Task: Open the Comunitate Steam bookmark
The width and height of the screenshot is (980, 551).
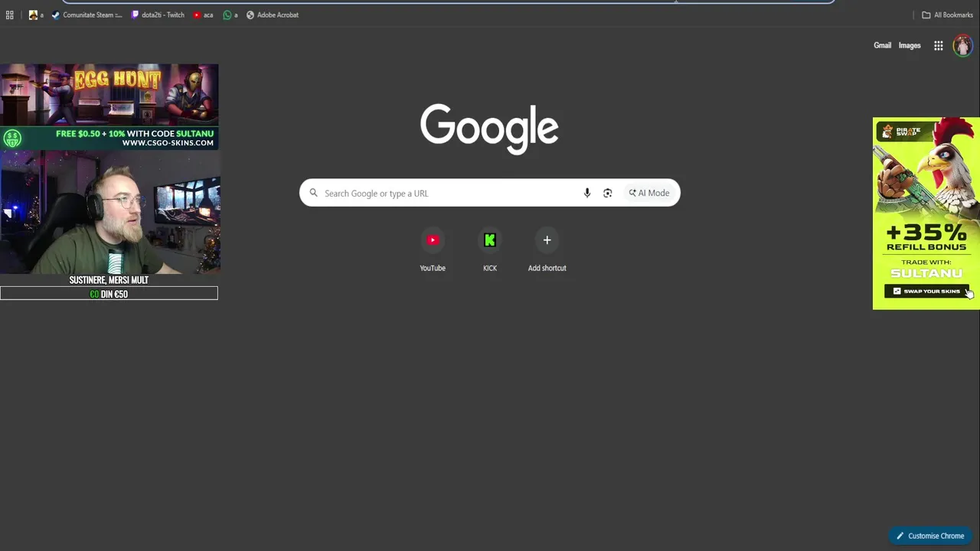Action: pos(87,15)
